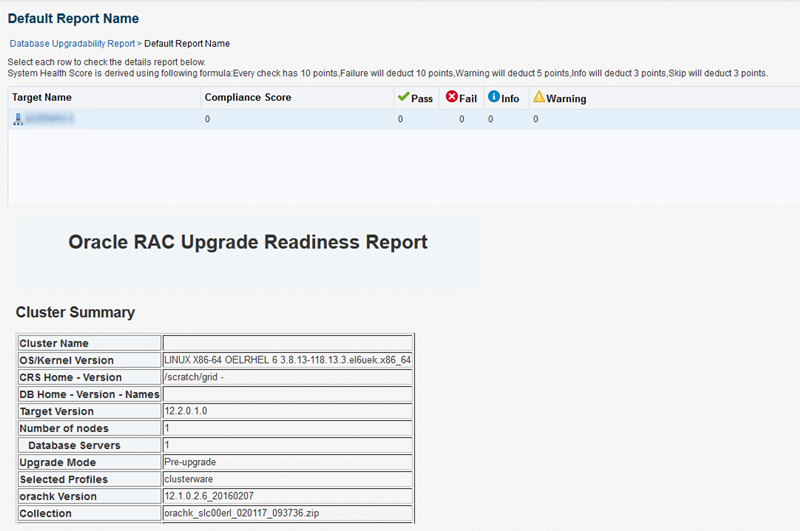The height and width of the screenshot is (531, 800).
Task: Click the Upgrade Mode row label
Action: (90, 462)
